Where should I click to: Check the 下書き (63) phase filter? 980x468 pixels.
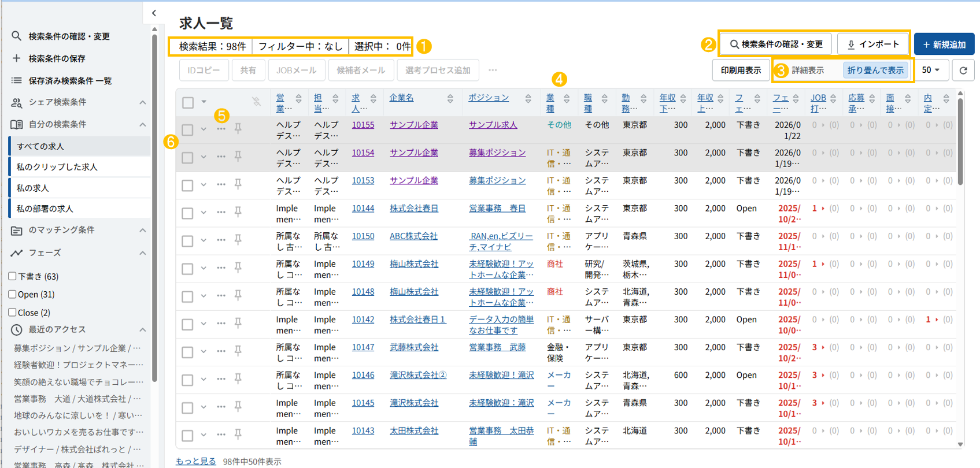point(12,276)
